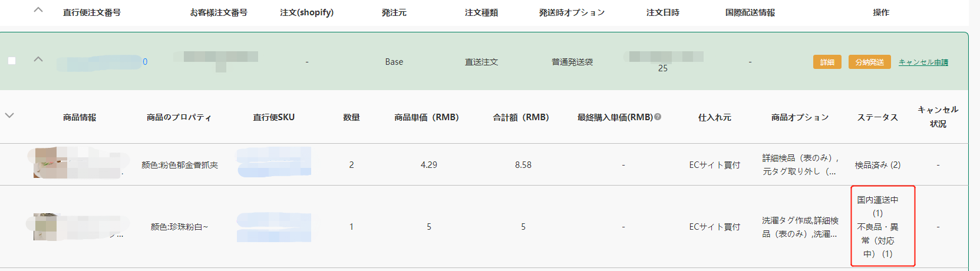Open the キャンセル申請 link

[923, 62]
